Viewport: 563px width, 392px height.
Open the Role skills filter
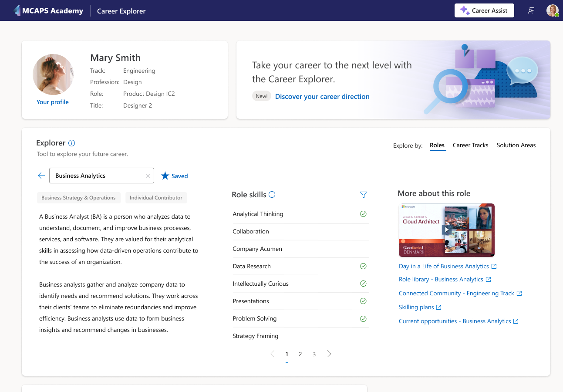click(x=364, y=195)
